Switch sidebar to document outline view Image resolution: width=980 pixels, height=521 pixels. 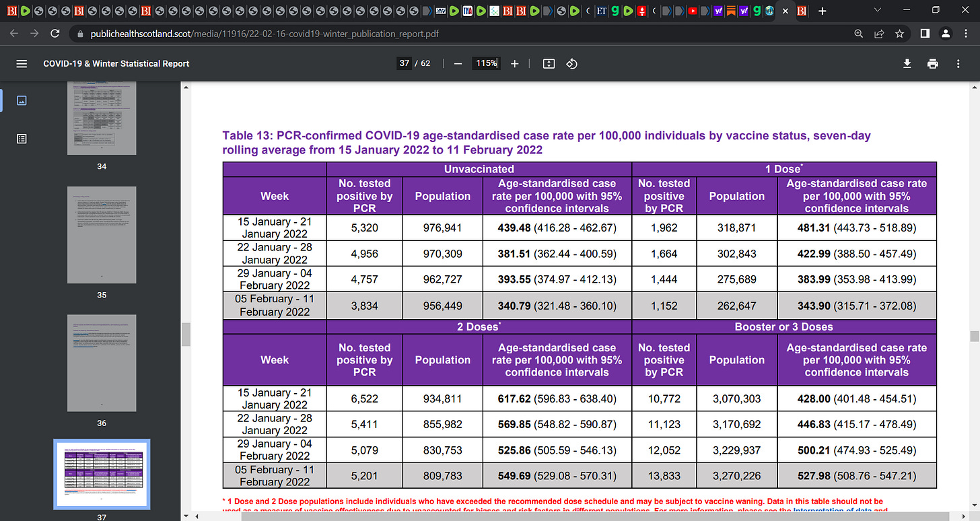click(x=22, y=139)
